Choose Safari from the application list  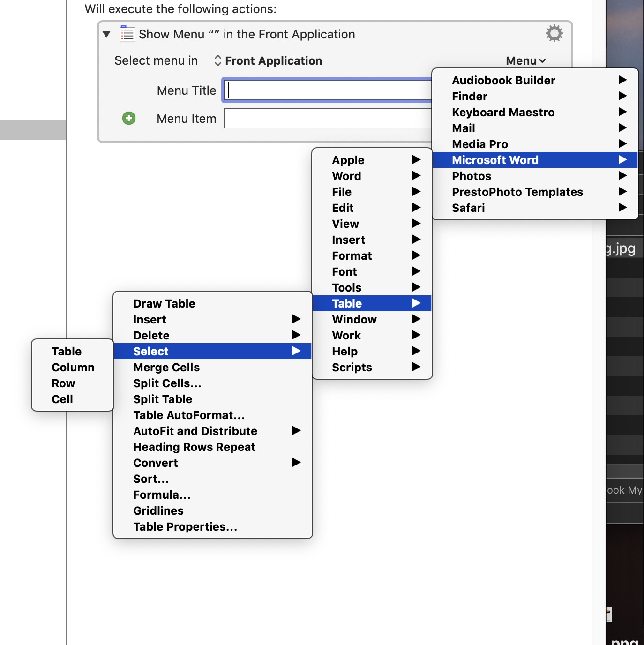(x=535, y=208)
